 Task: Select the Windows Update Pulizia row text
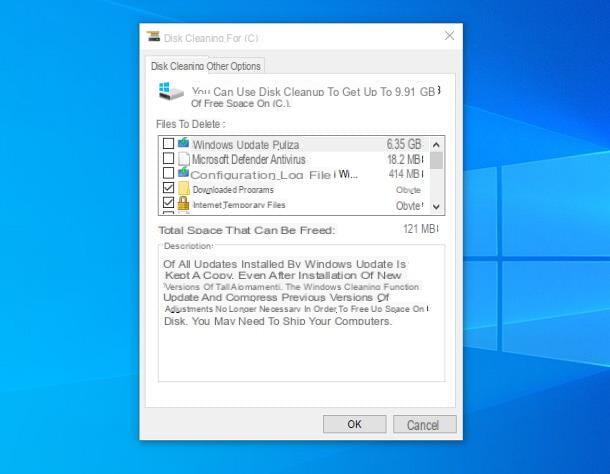point(246,145)
